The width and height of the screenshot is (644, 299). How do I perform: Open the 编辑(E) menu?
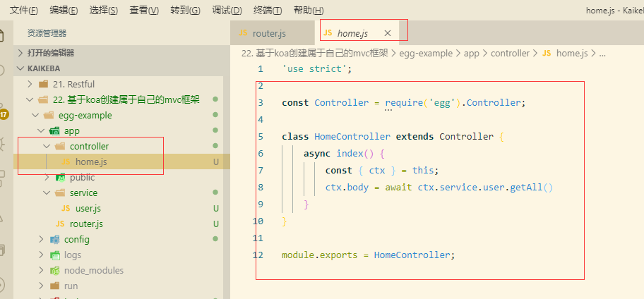tap(64, 11)
